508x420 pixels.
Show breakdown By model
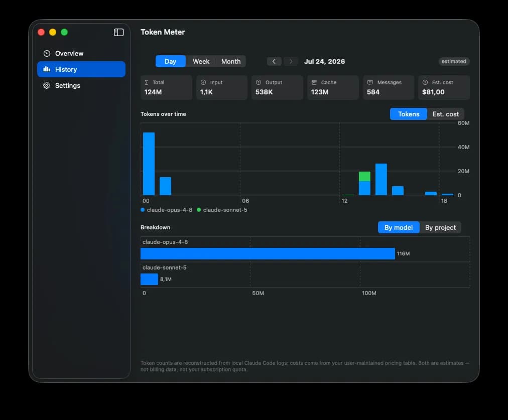399,228
